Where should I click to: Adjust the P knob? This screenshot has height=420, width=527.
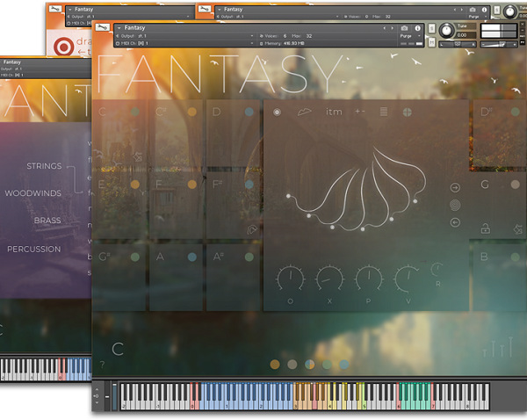(369, 278)
